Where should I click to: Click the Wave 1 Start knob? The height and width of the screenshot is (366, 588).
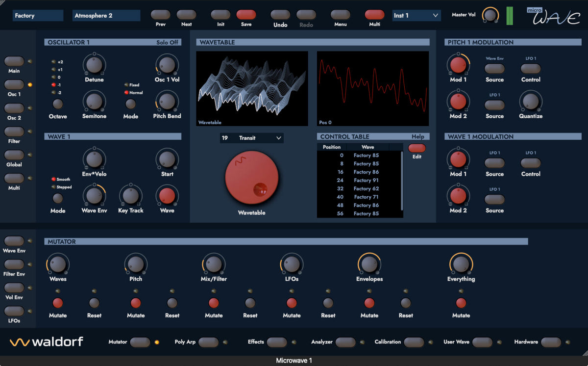point(167,159)
